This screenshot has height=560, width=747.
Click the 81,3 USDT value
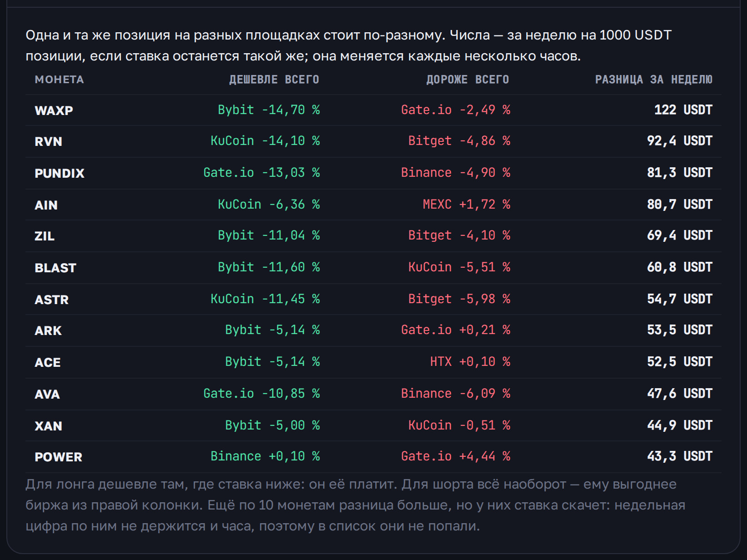(680, 173)
